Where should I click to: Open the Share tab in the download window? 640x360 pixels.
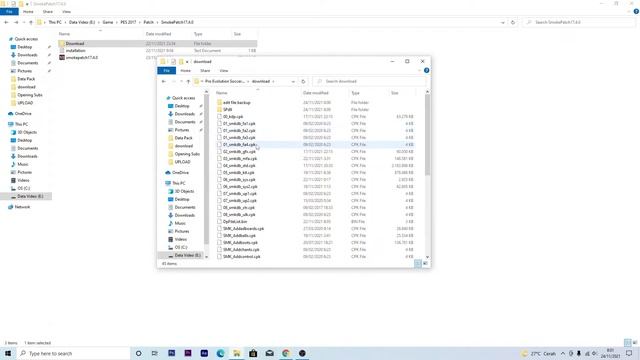(205, 71)
